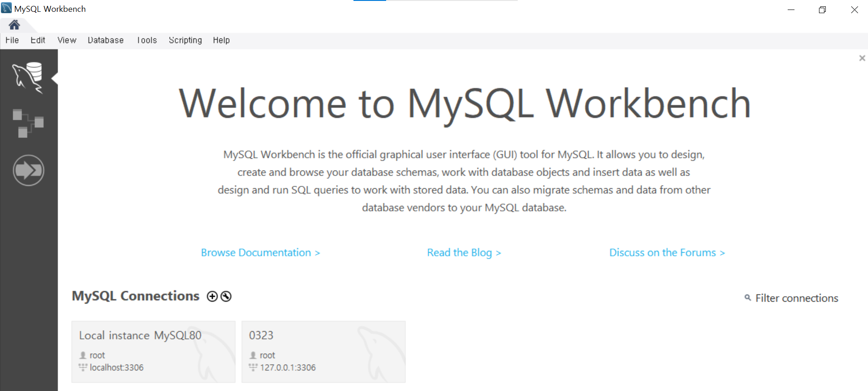Open the Database menu
The image size is (868, 391).
point(106,40)
